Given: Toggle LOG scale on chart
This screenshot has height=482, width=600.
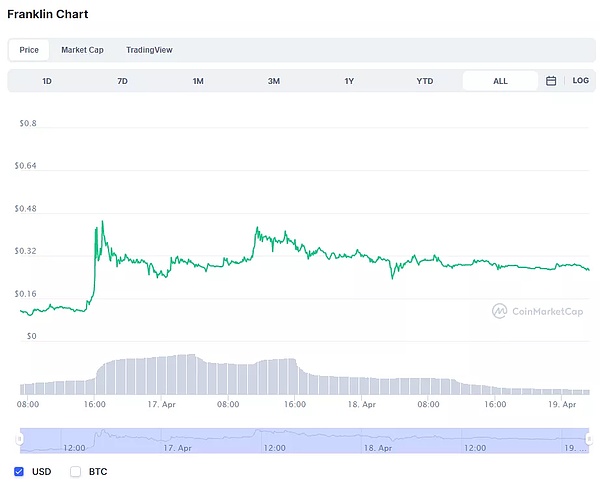Looking at the screenshot, I should click(x=580, y=81).
